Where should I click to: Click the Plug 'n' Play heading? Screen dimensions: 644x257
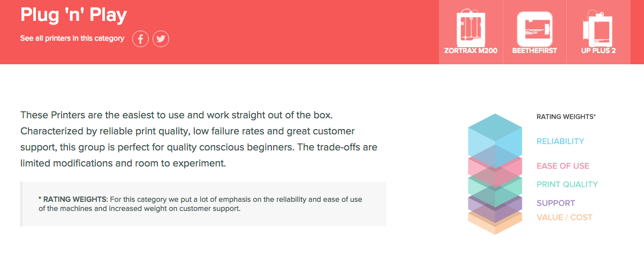pos(73,15)
